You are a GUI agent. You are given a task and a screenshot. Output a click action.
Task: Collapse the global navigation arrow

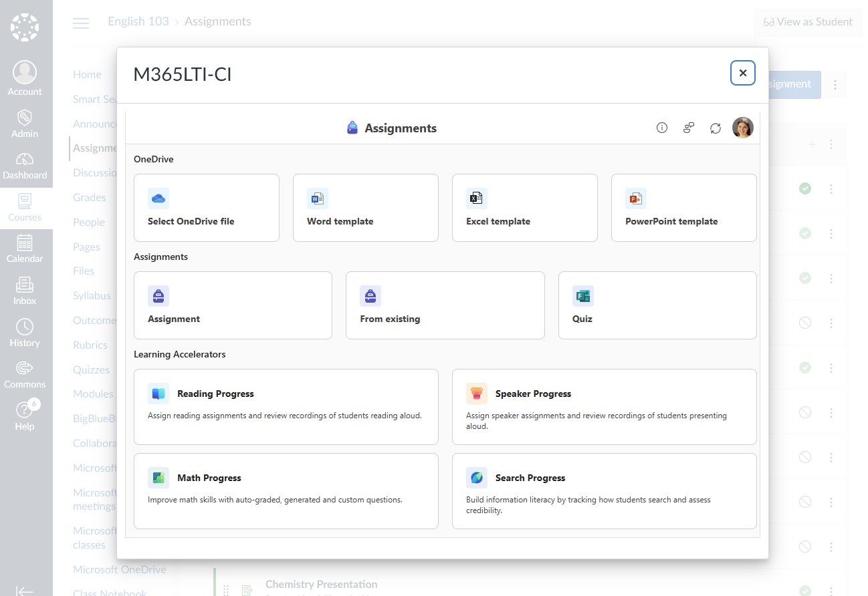pyautogui.click(x=25, y=590)
